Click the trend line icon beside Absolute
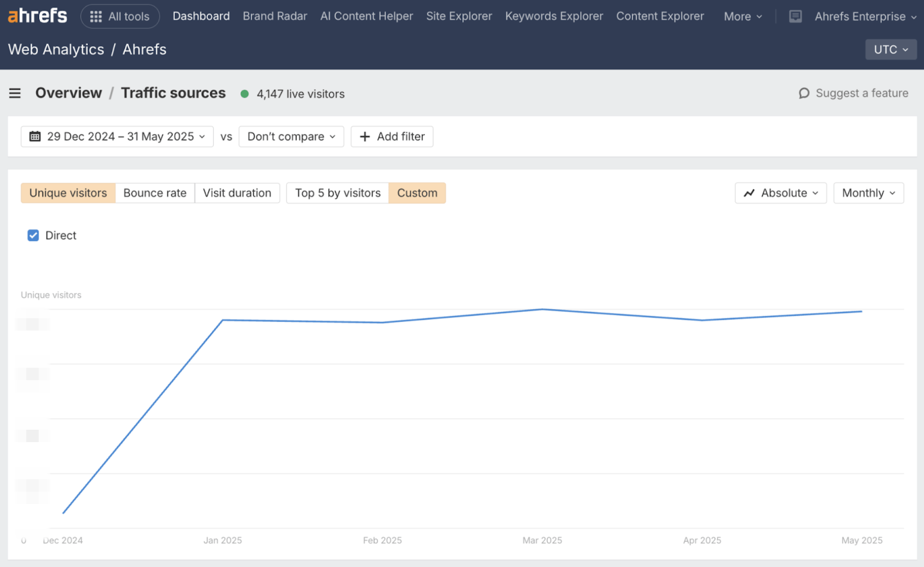This screenshot has height=567, width=924. coord(749,193)
